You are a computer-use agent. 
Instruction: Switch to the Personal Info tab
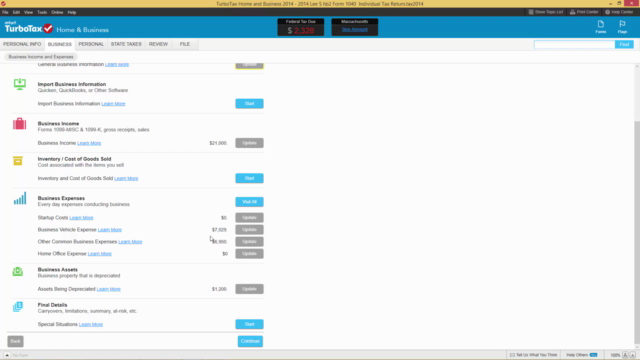(22, 44)
